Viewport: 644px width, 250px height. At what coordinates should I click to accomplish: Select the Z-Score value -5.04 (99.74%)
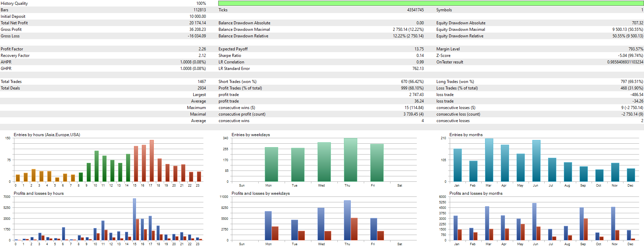(631, 56)
